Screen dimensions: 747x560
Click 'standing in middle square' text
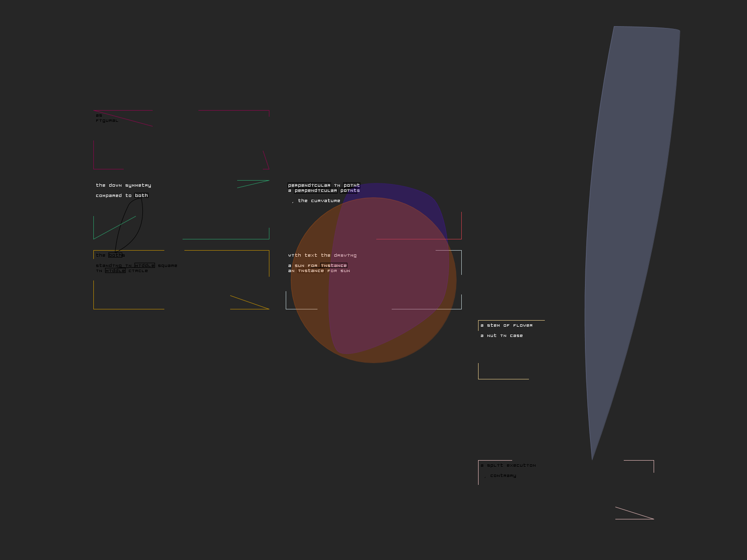(136, 266)
